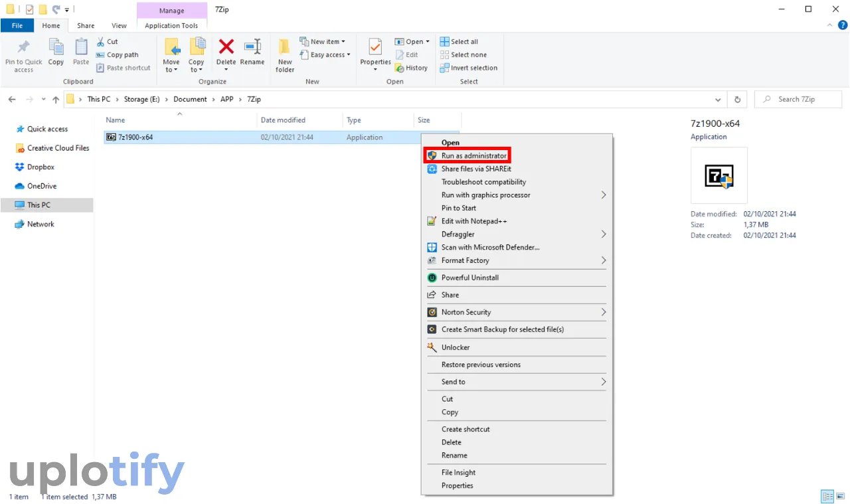Select Quick access in sidebar
The image size is (850, 504).
pos(46,129)
